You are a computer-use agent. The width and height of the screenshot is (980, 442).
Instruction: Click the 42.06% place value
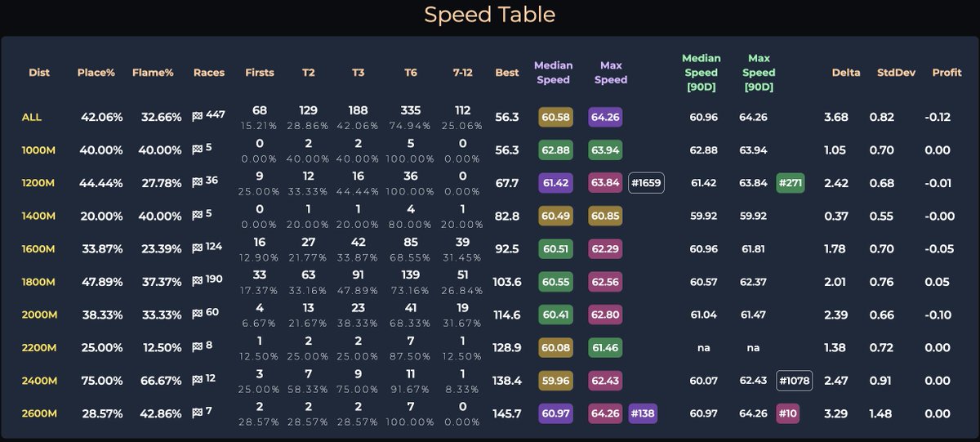pyautogui.click(x=101, y=117)
